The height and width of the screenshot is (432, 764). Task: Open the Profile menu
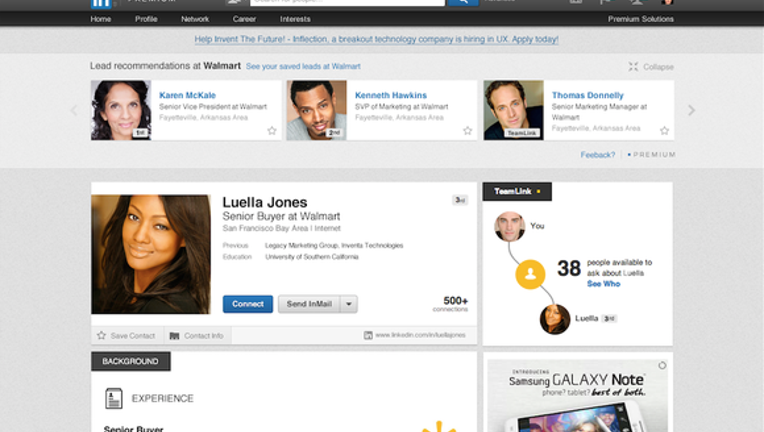click(x=146, y=19)
